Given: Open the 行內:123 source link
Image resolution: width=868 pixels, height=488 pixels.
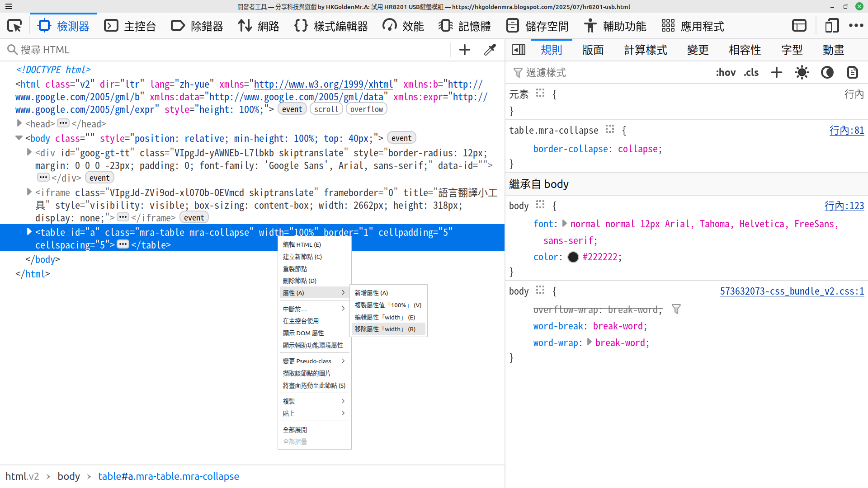Looking at the screenshot, I should (844, 206).
